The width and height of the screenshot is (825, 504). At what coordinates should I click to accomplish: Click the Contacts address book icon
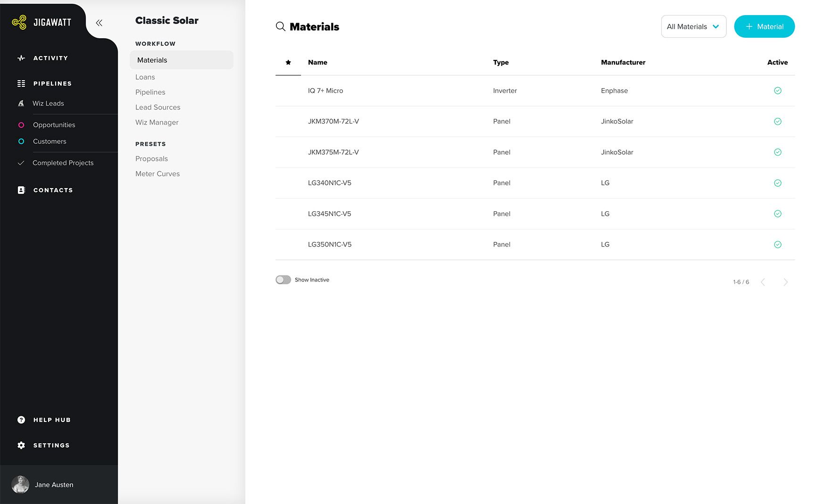click(21, 190)
